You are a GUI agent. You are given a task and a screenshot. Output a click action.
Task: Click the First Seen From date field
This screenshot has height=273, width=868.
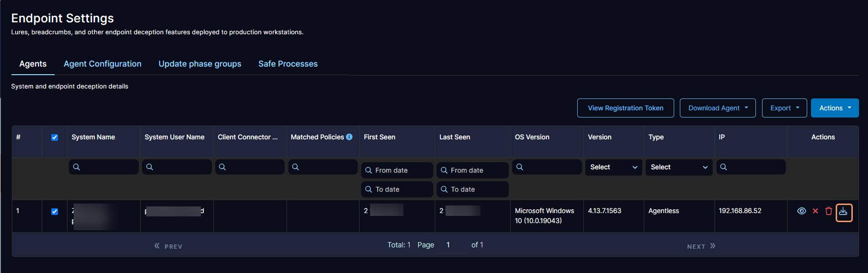397,170
